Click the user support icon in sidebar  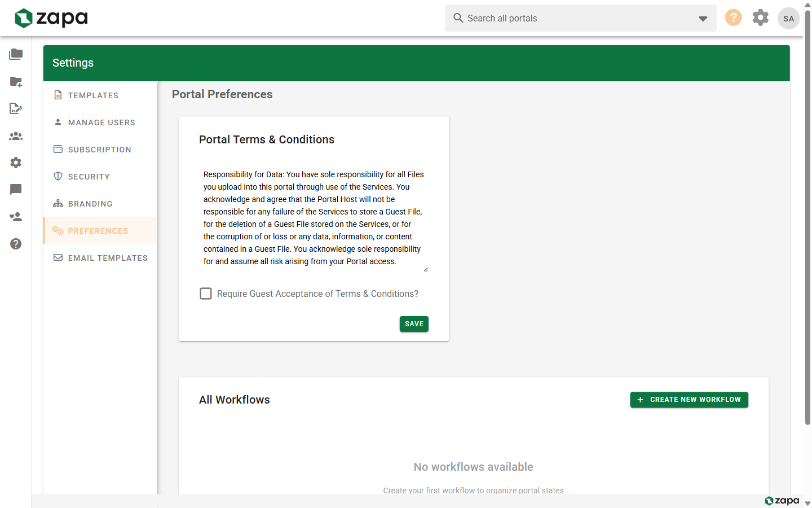pos(16,217)
